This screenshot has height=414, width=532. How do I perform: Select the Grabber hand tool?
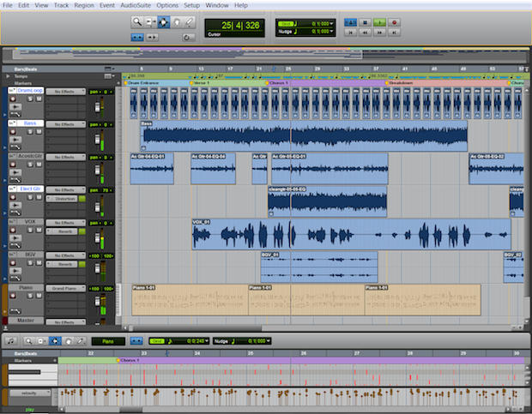(177, 21)
